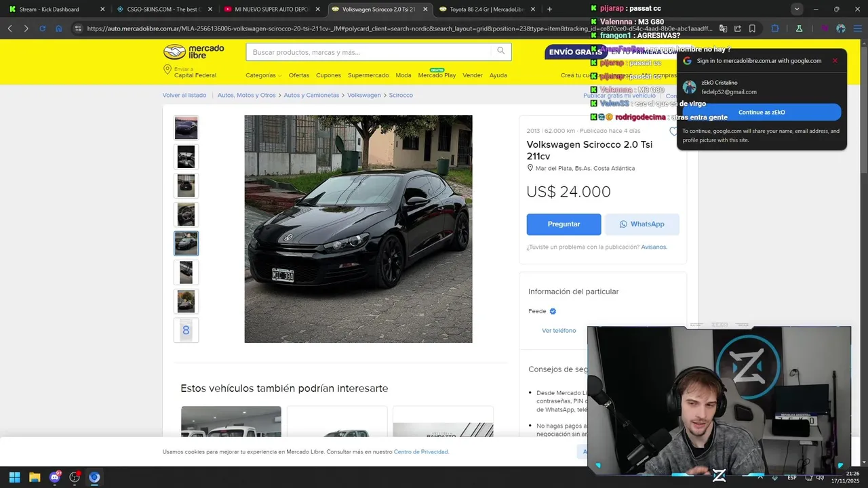
Task: Open Capital Federal delivery location selector
Action: [x=190, y=72]
